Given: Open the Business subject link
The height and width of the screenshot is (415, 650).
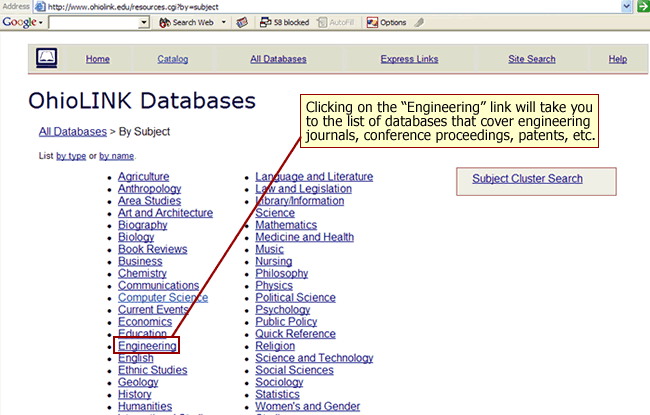Looking at the screenshot, I should [x=140, y=261].
